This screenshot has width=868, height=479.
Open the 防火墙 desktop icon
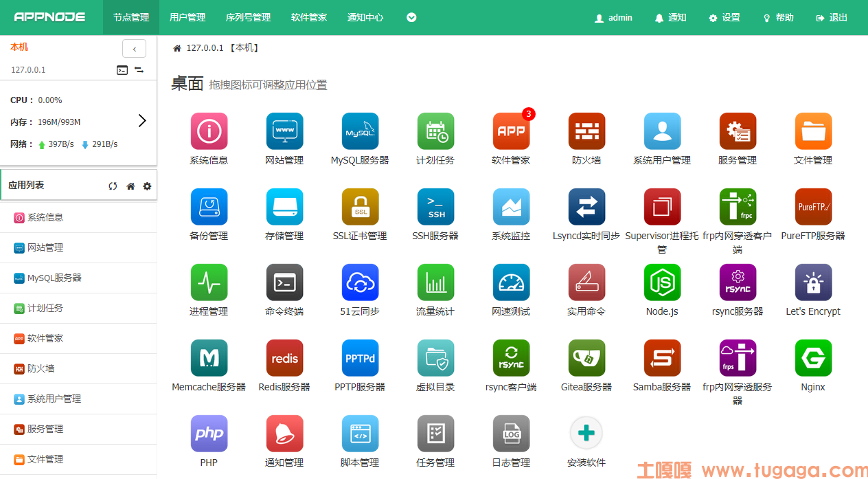[x=586, y=131]
